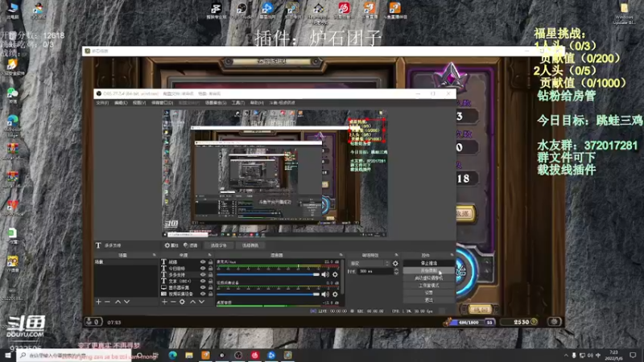Open WeChat desktop shortcut
The height and width of the screenshot is (362, 644).
pyautogui.click(x=12, y=95)
